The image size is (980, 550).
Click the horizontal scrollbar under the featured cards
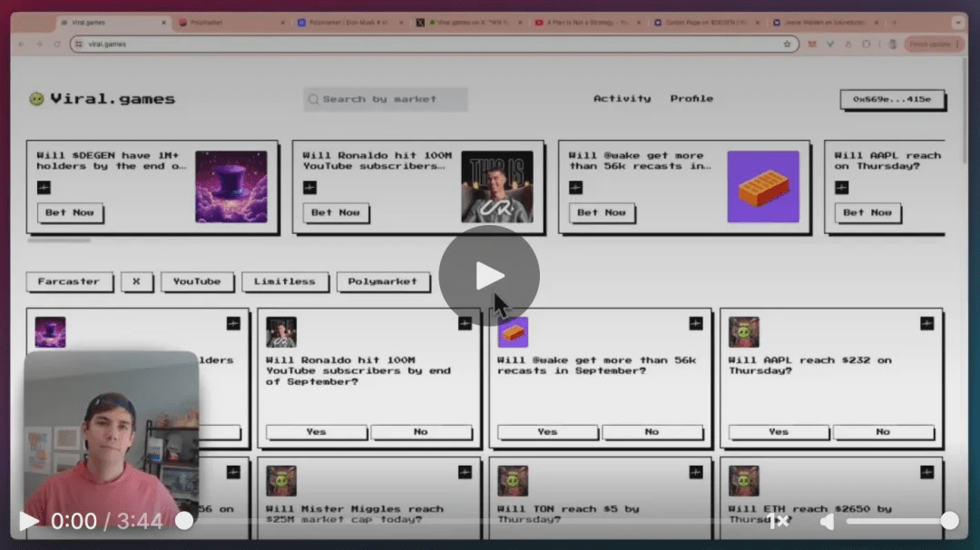coord(59,240)
